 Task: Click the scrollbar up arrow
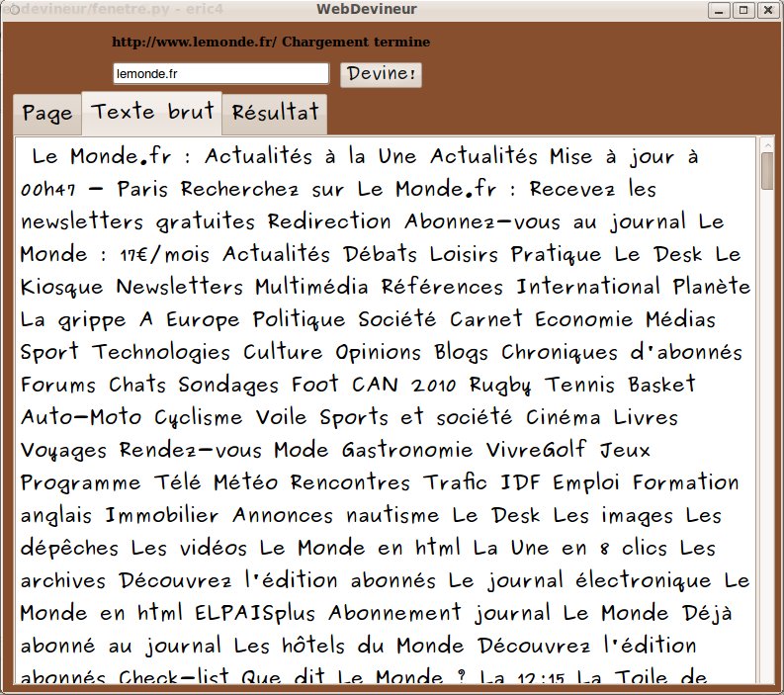(x=767, y=145)
